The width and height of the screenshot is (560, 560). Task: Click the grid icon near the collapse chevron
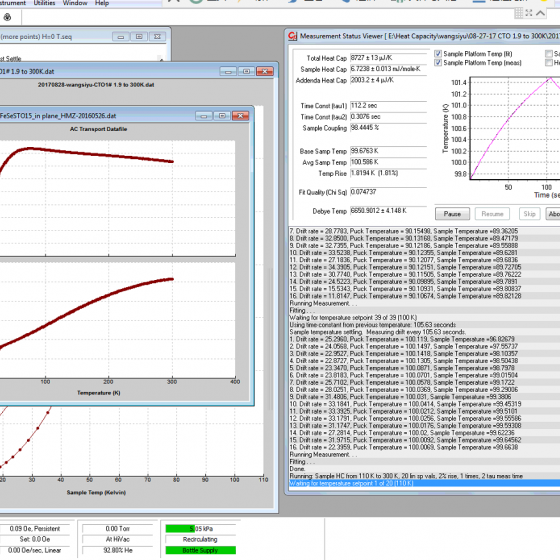pos(519,14)
